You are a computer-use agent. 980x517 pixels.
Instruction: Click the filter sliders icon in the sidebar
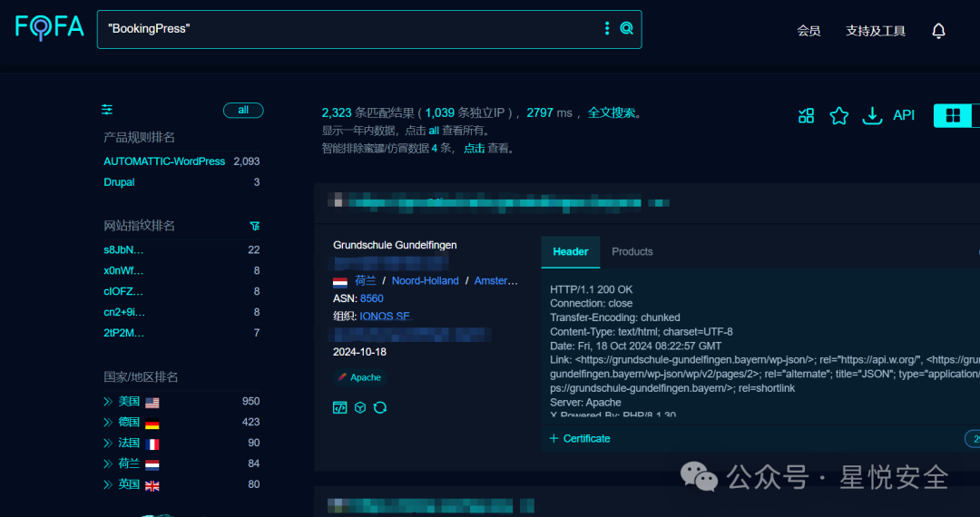pyautogui.click(x=107, y=110)
